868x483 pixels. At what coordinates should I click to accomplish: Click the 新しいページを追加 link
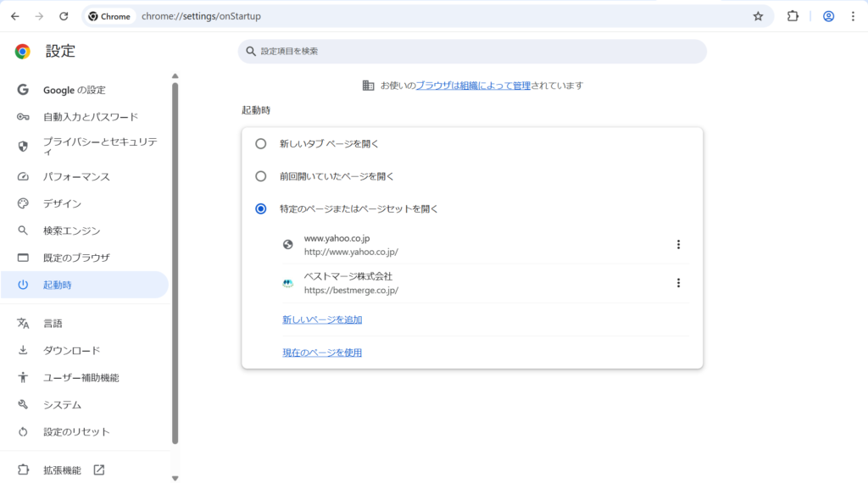322,319
